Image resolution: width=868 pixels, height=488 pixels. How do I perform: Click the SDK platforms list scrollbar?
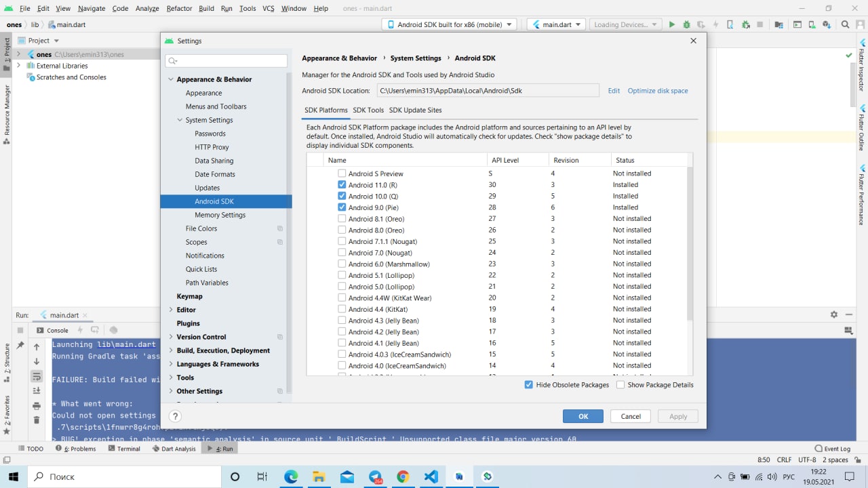690,244
